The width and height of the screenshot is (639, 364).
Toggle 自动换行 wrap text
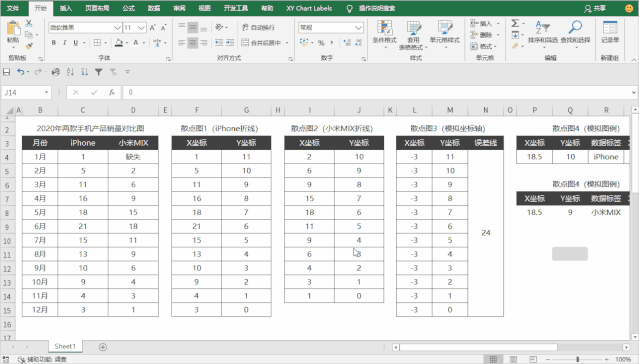click(x=259, y=27)
